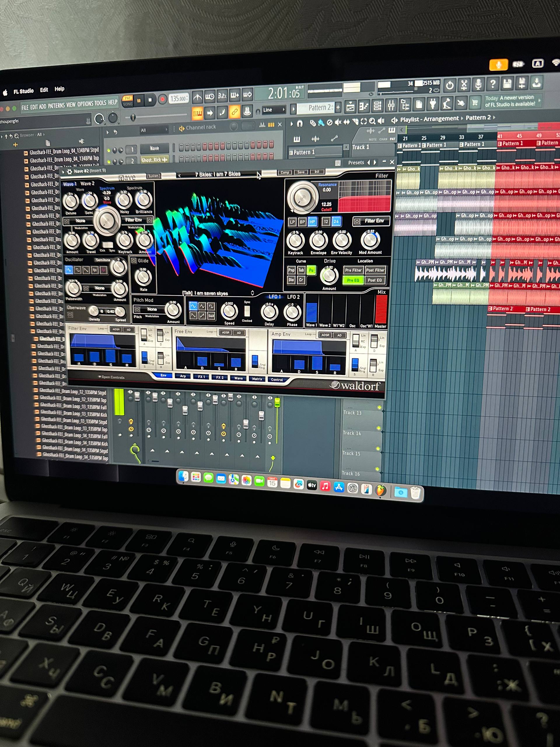This screenshot has width=560, height=747.
Task: Open the channel rack All filter dropdown
Action: [x=154, y=130]
